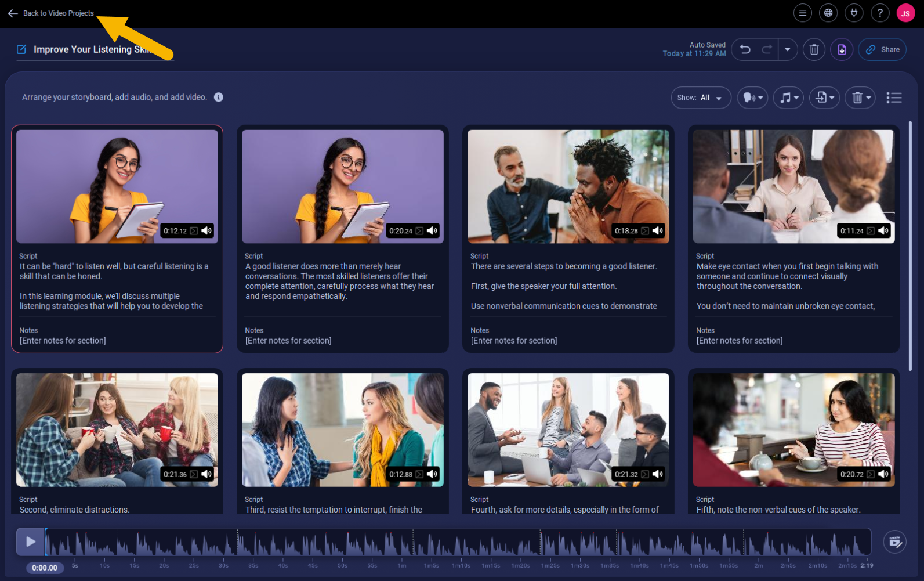
Task: Enter notes for the first section card
Action: (63, 341)
